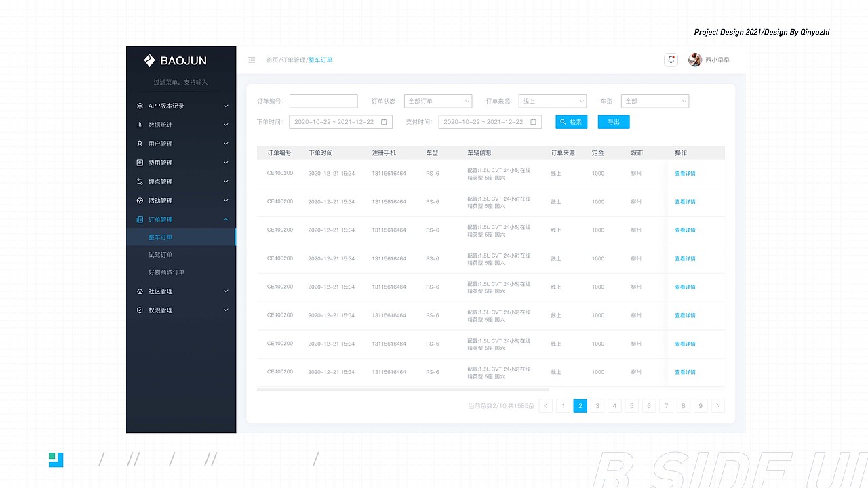Click the 活动管理 sidebar icon
This screenshot has width=868, height=488.
pos(140,201)
